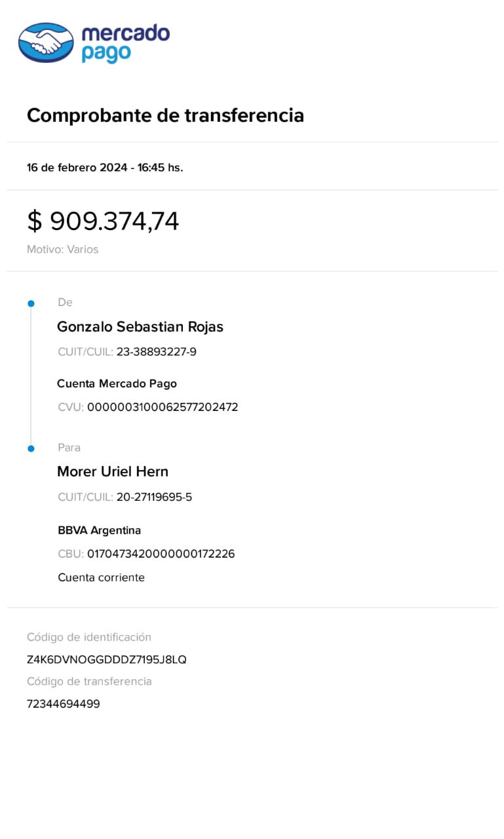Image resolution: width=504 pixels, height=839 pixels.
Task: Select transfer code 72344694499
Action: [x=64, y=704]
